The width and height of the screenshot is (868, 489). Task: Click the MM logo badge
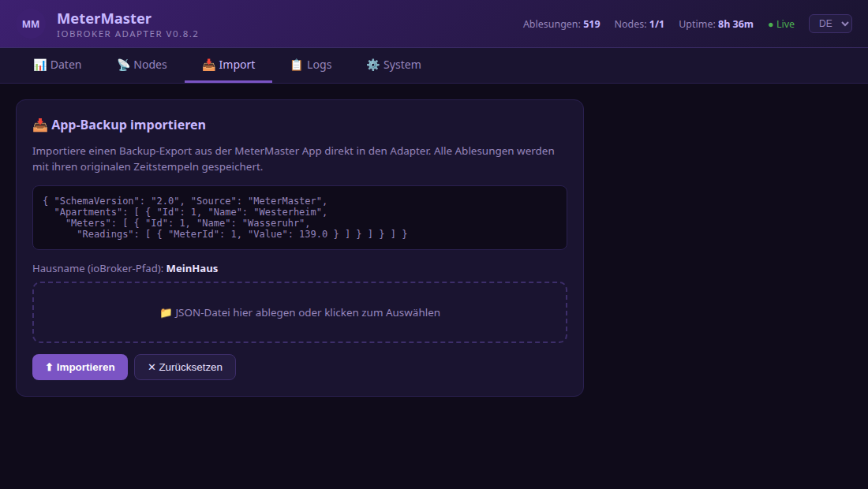coord(31,24)
